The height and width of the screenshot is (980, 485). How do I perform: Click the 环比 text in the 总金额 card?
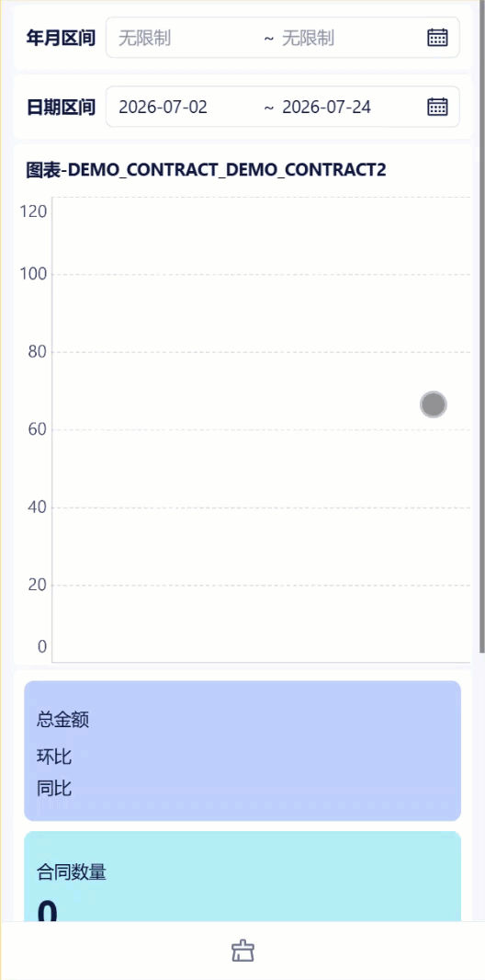pyautogui.click(x=54, y=757)
